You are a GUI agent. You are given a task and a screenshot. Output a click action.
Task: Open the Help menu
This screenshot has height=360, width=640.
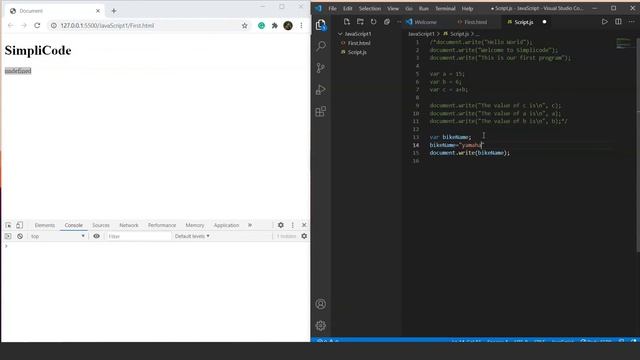click(x=467, y=9)
